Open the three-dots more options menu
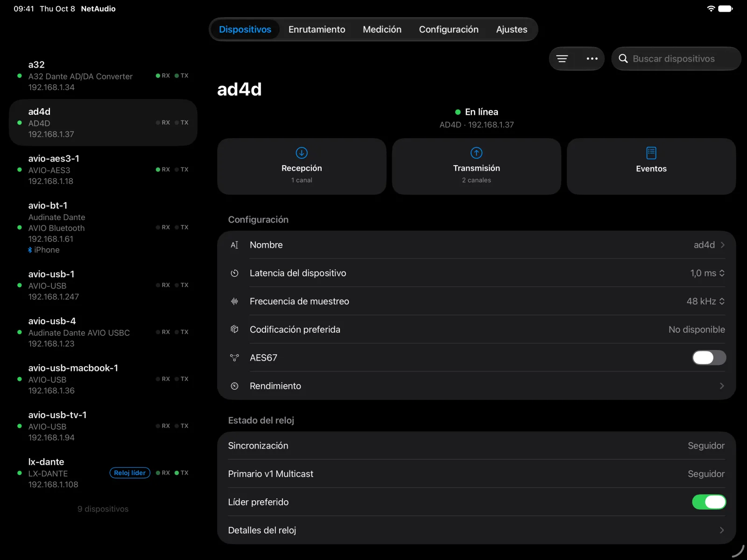This screenshot has height=560, width=747. click(592, 59)
